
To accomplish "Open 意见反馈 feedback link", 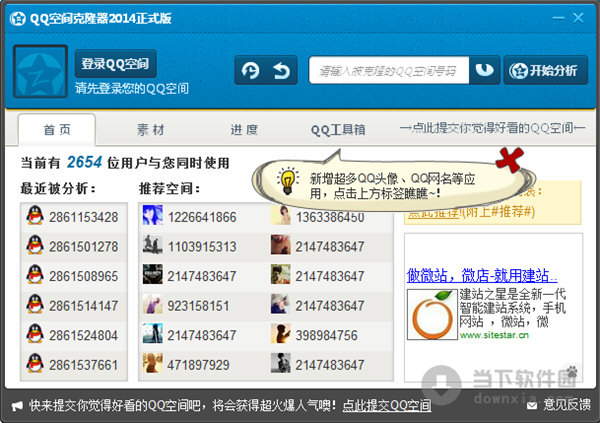I will [567, 405].
